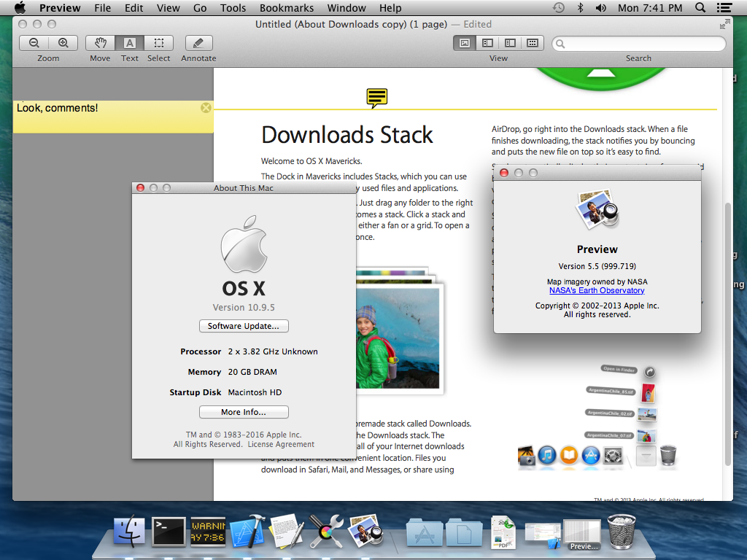Open Xcode from the Dock
The width and height of the screenshot is (747, 560).
[248, 532]
